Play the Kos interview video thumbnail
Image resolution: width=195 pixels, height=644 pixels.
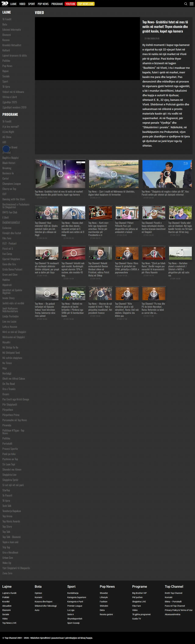coord(167,174)
